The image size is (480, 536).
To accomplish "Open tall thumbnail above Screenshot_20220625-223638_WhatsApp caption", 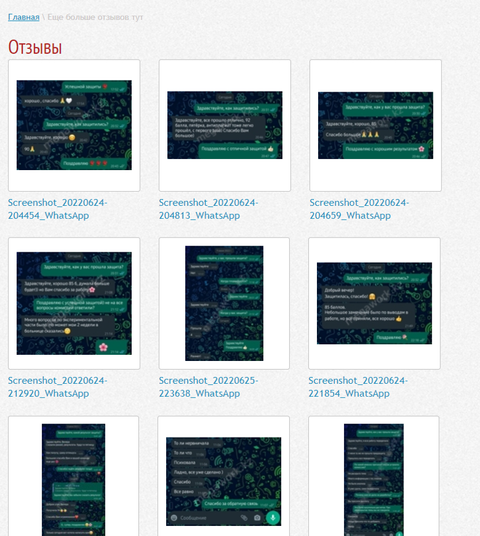I will click(224, 303).
